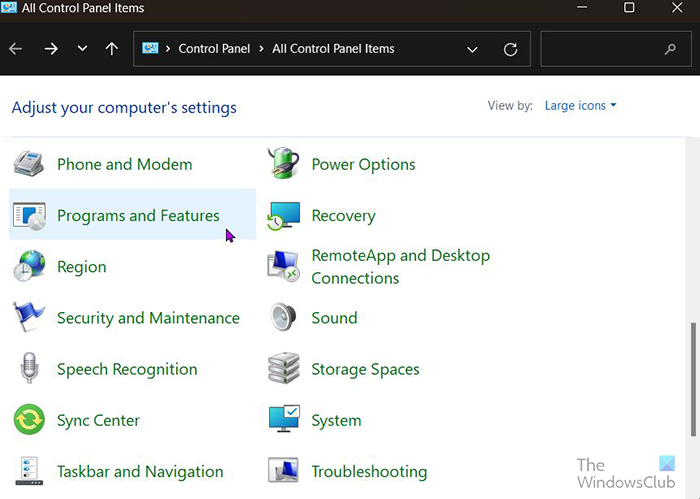This screenshot has height=499, width=700.
Task: Open the address bar history dropdown chevron
Action: pos(472,49)
